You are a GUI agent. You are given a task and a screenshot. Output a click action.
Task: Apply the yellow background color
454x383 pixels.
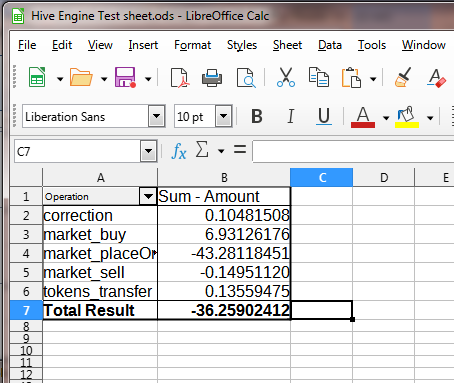[407, 117]
